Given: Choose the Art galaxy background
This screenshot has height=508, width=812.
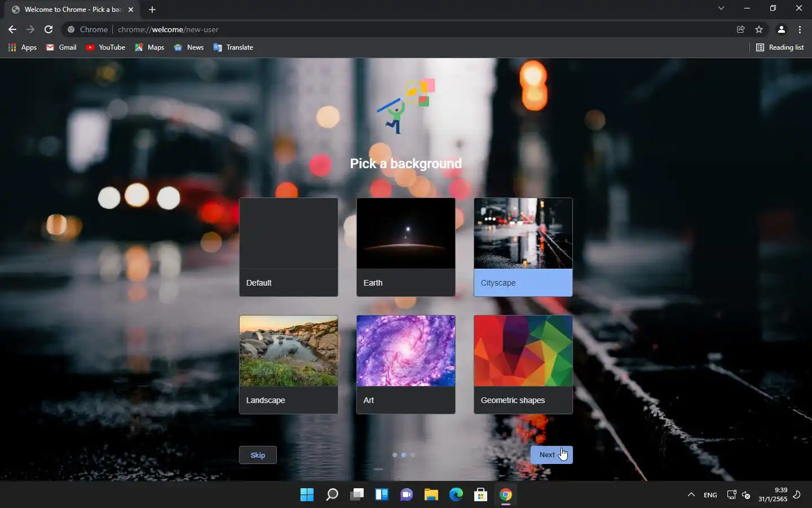Looking at the screenshot, I should click(x=406, y=365).
